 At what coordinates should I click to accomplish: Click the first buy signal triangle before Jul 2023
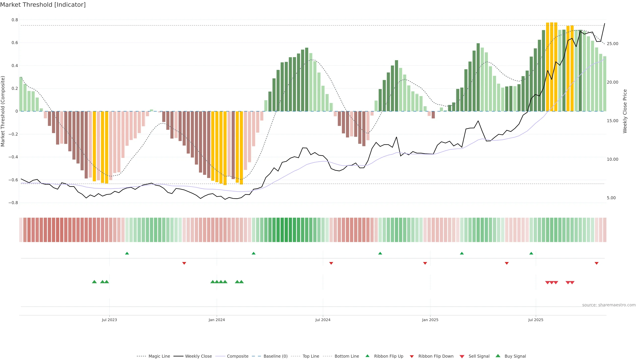pyautogui.click(x=94, y=282)
